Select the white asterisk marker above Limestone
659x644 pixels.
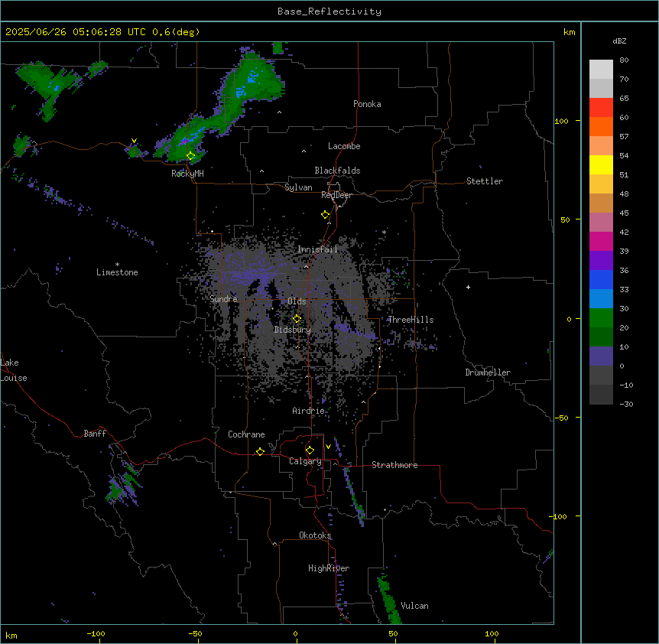point(117,265)
